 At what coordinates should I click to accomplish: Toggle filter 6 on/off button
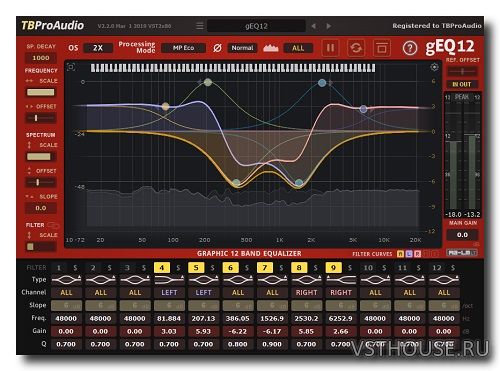click(230, 267)
